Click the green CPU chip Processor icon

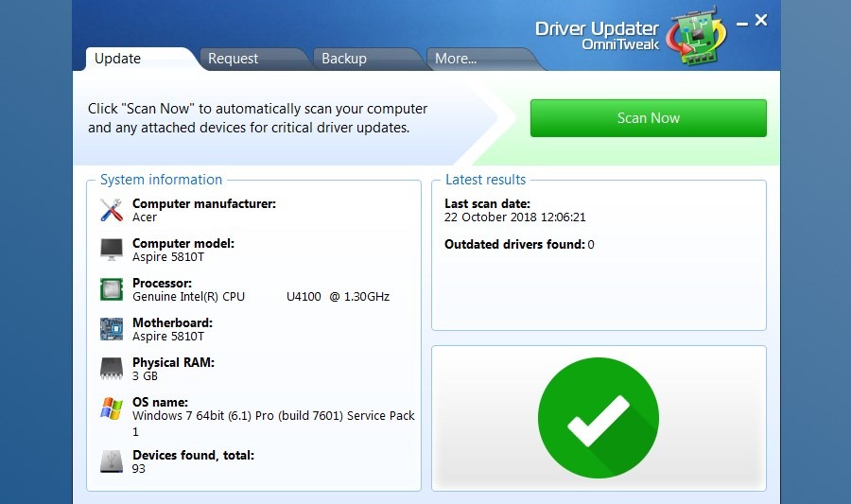(x=112, y=289)
